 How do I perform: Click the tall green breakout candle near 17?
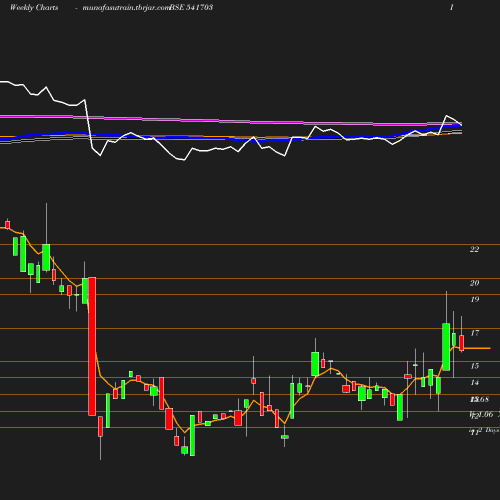[x=446, y=347]
